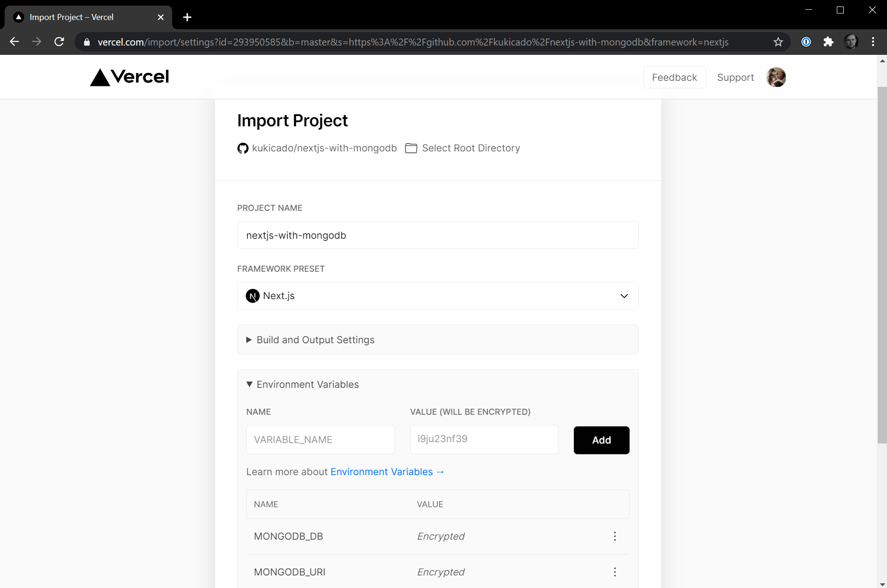Open the browser extensions puzzle icon
The width and height of the screenshot is (887, 588).
(x=828, y=42)
